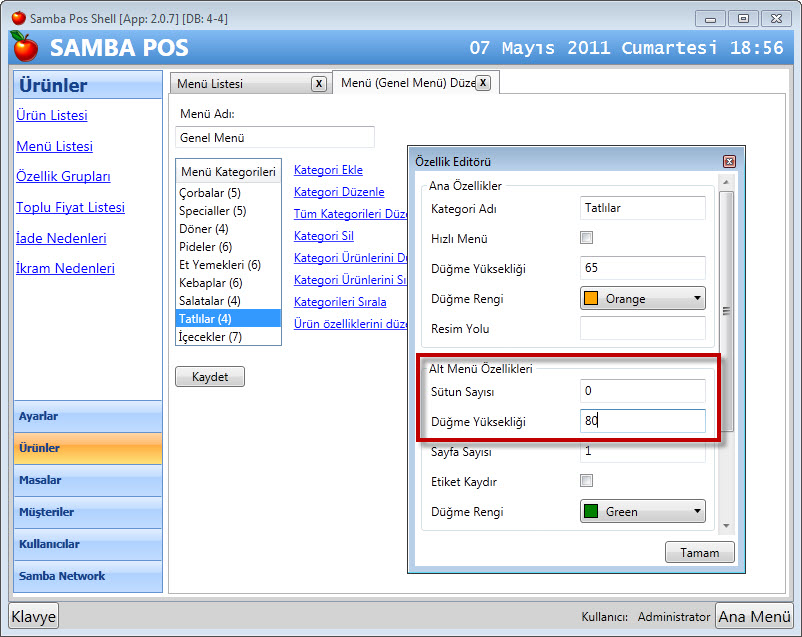802x637 pixels.
Task: Click the Sütun Sayısı input field
Action: pyautogui.click(x=642, y=391)
